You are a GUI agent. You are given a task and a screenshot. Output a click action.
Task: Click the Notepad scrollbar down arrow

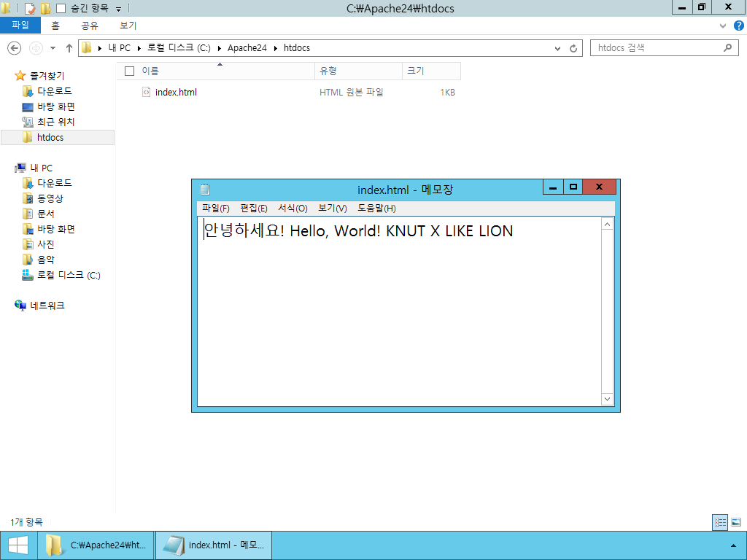(x=607, y=399)
